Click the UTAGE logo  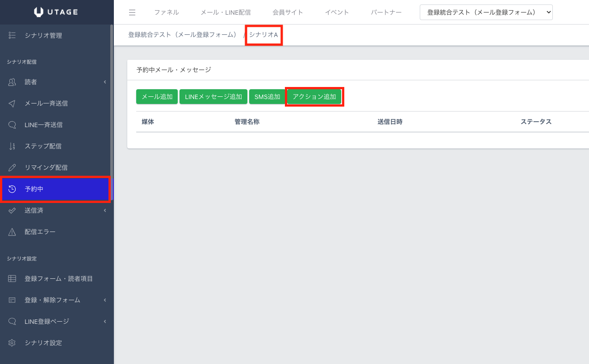(56, 12)
